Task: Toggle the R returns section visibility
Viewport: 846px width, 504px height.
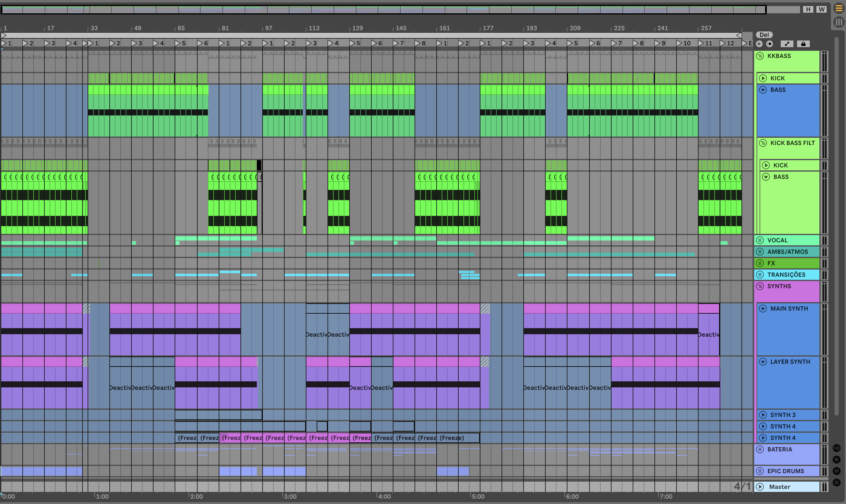Action: pos(837,460)
